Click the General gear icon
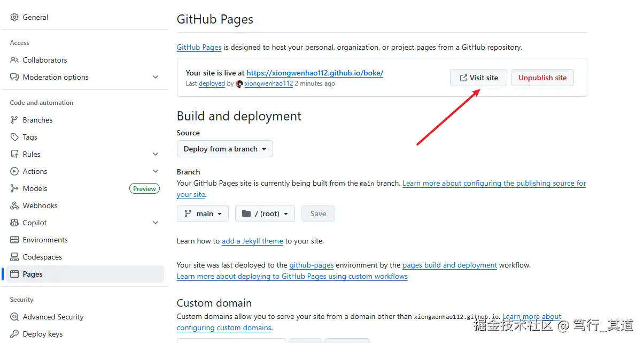This screenshot has height=343, width=644. [x=14, y=17]
